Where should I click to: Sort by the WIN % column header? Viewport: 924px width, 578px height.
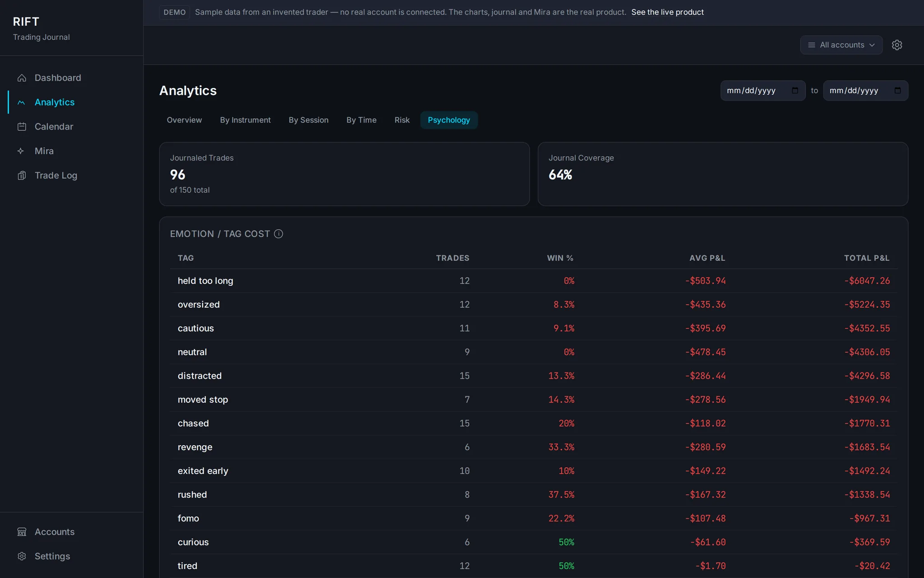(560, 258)
